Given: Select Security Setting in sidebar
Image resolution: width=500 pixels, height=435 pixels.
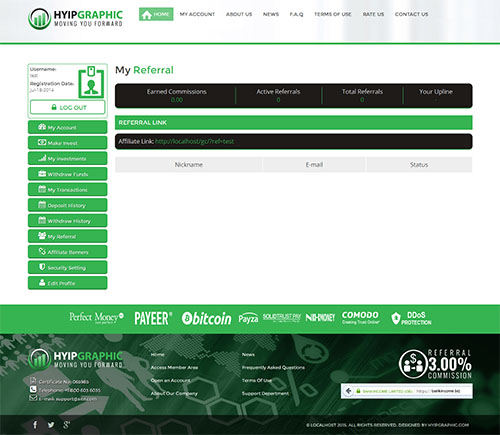Looking at the screenshot, I should pos(68,267).
